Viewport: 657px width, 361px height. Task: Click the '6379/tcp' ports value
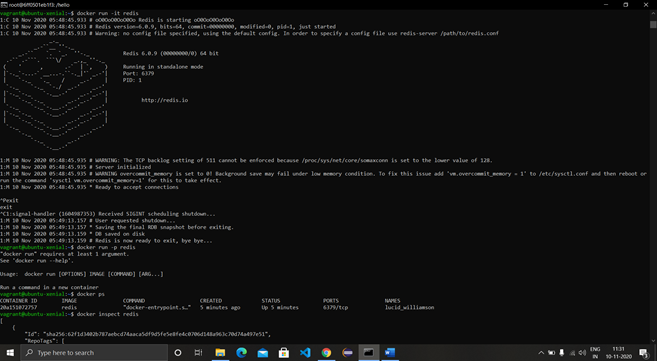pyautogui.click(x=335, y=307)
